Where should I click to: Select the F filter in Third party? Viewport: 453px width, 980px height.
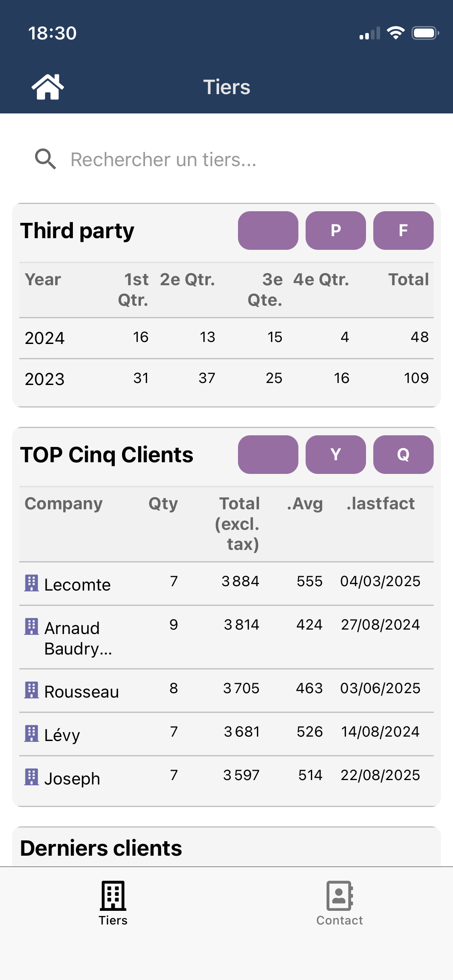403,231
